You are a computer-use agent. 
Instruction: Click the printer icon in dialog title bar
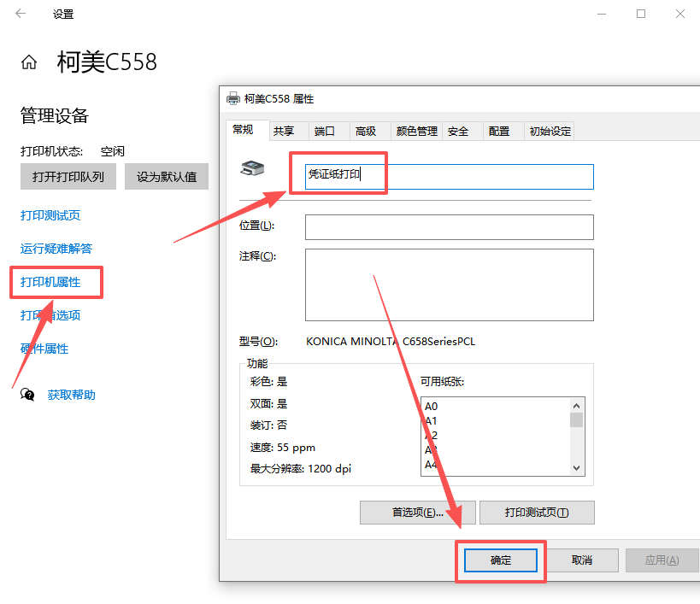tap(233, 98)
